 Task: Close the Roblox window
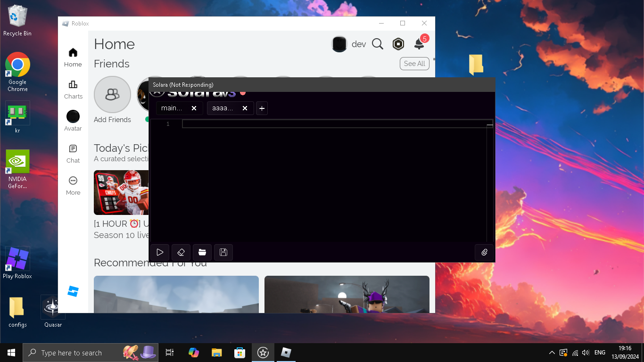(x=424, y=23)
